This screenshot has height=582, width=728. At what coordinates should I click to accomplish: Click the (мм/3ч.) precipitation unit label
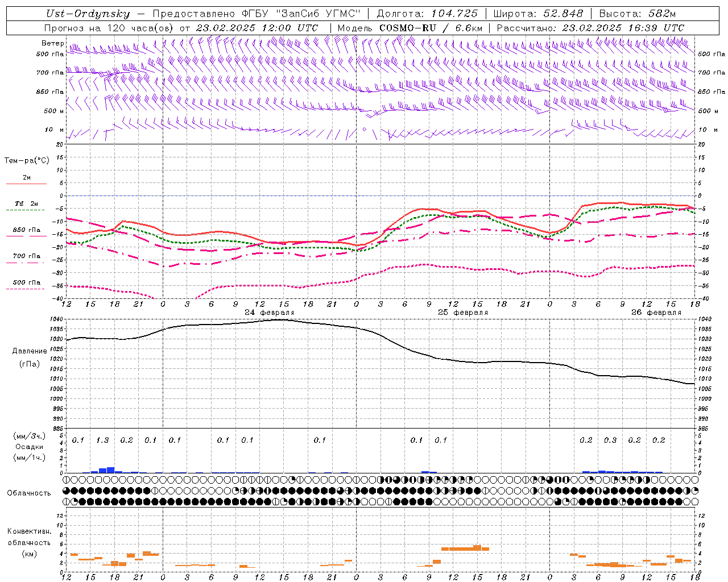[x=30, y=436]
